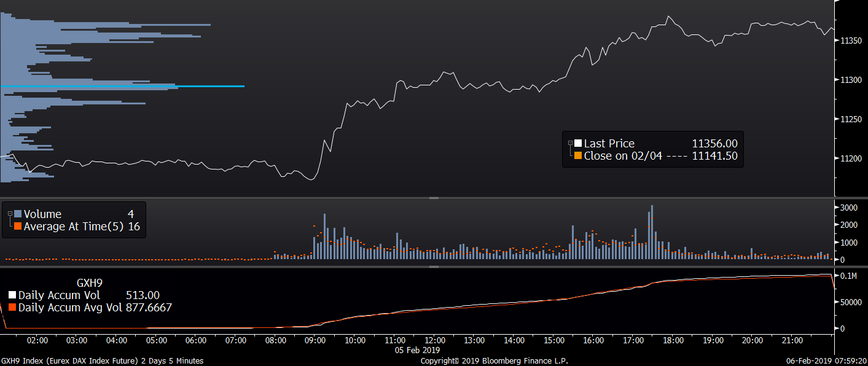
Task: Collapse the Volume legend tree
Action: pyautogui.click(x=10, y=214)
